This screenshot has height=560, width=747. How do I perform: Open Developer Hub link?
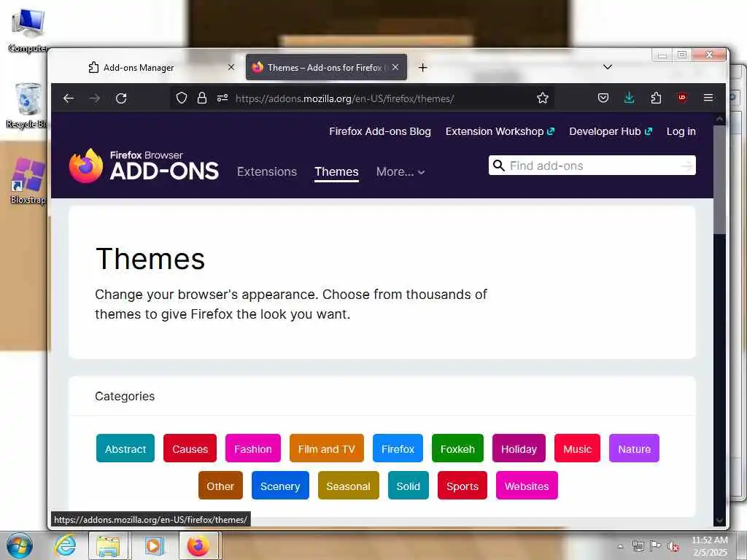(611, 131)
